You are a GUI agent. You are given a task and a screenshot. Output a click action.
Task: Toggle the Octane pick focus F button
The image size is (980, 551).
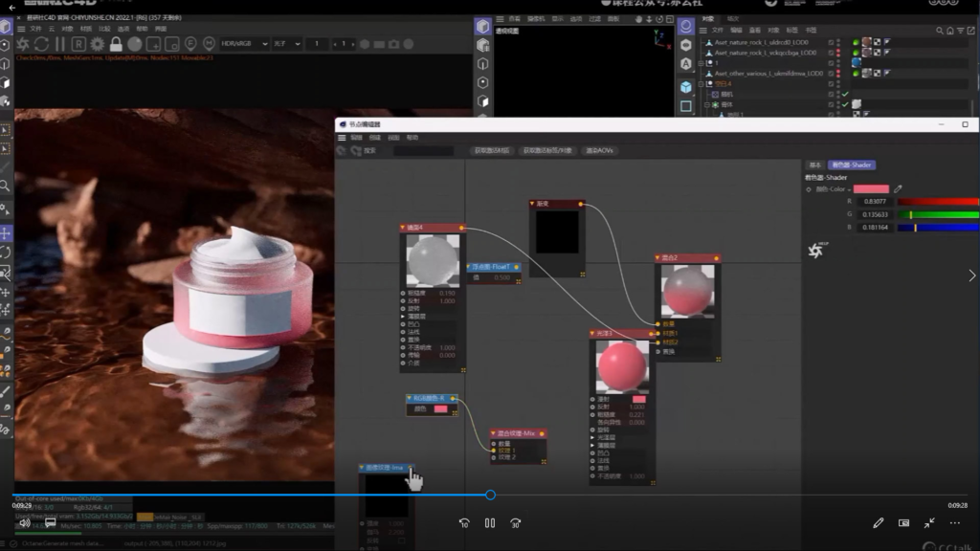coord(189,44)
